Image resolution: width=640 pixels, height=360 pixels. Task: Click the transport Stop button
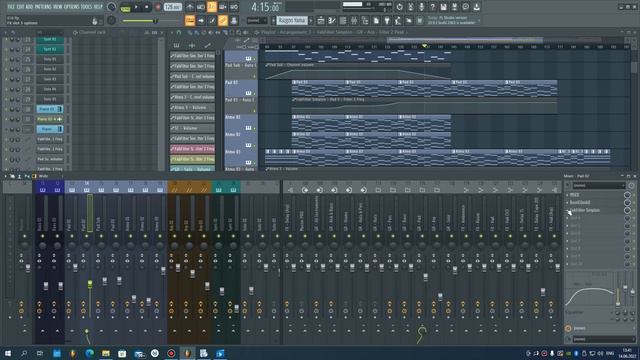[147, 7]
